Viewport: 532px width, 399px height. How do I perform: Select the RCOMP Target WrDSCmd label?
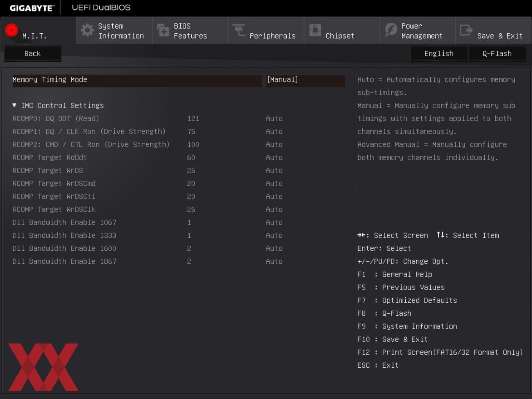pyautogui.click(x=54, y=183)
